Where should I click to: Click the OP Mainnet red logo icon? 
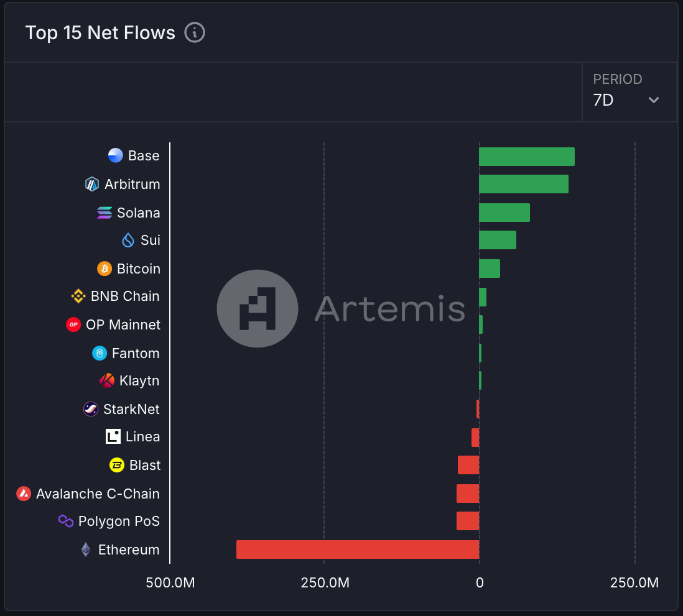click(73, 324)
